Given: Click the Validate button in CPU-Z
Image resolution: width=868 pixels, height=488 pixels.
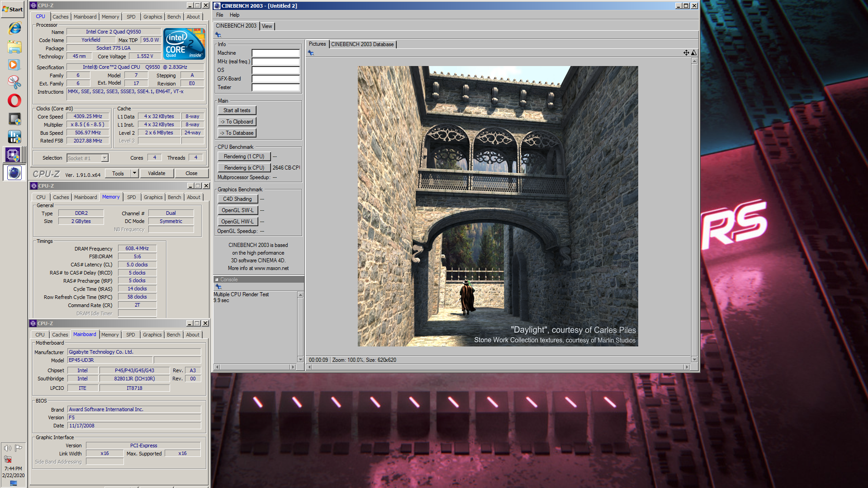Looking at the screenshot, I should tap(157, 173).
